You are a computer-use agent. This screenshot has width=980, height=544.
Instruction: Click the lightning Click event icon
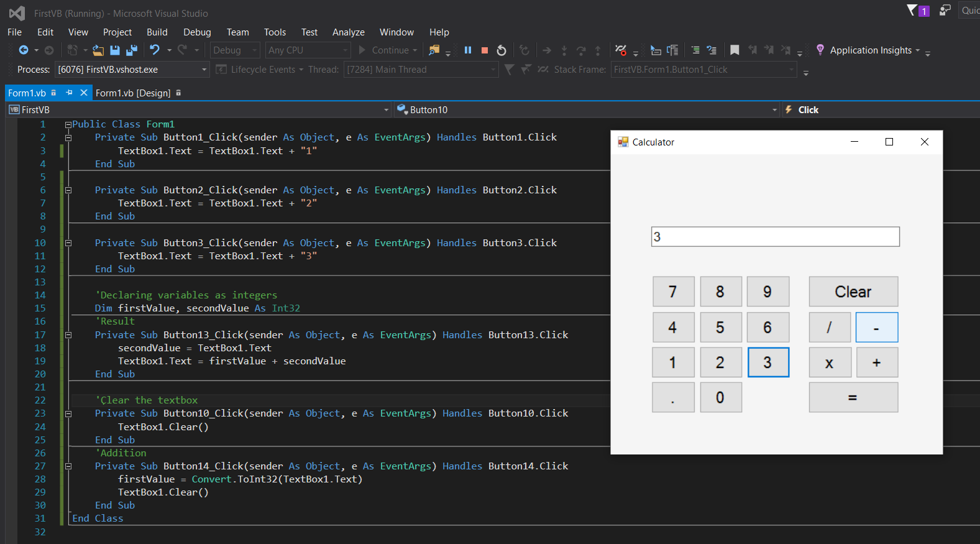789,109
